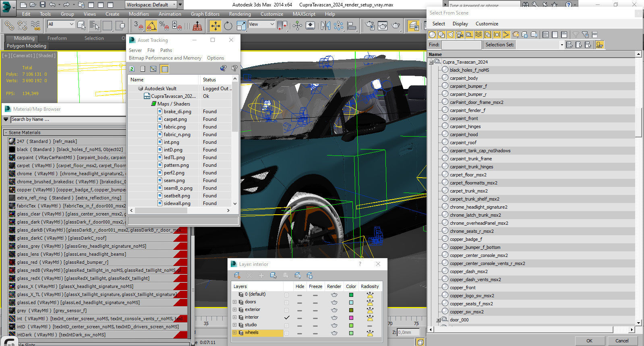The image size is (644, 346).
Task: Switch Asset Tracking to table view icon
Action: pos(165,69)
